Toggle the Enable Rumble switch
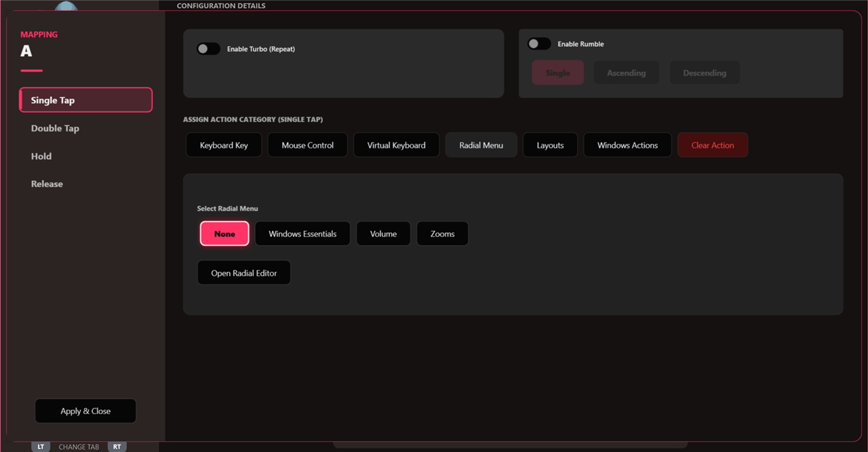The image size is (868, 452). click(x=539, y=43)
